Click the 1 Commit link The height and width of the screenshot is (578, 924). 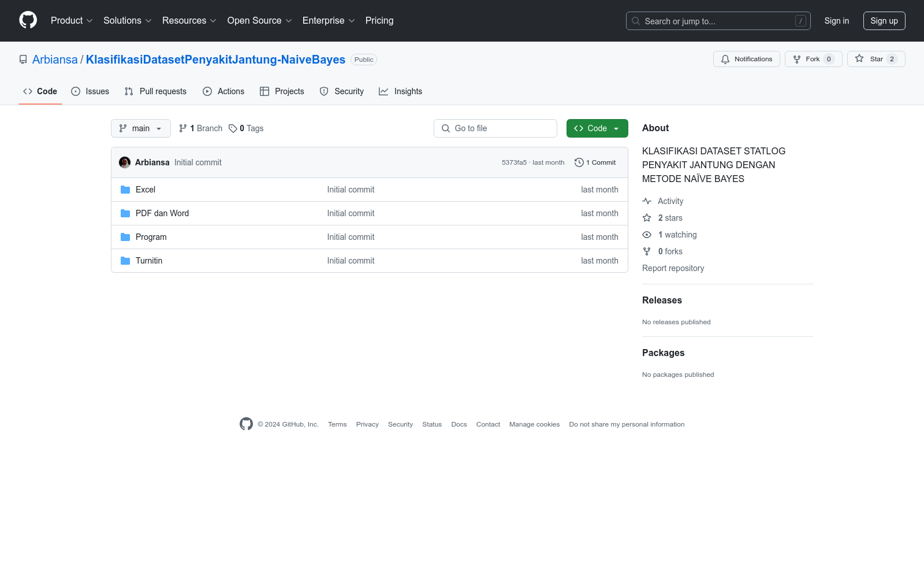point(595,162)
